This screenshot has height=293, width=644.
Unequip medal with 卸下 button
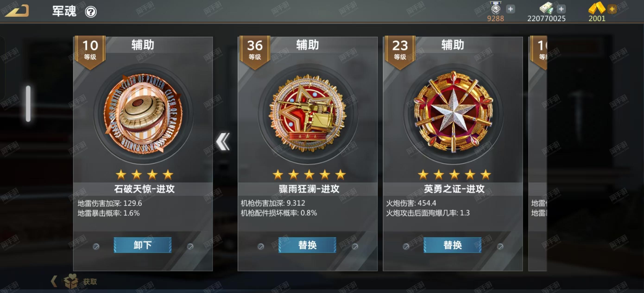pyautogui.click(x=142, y=245)
